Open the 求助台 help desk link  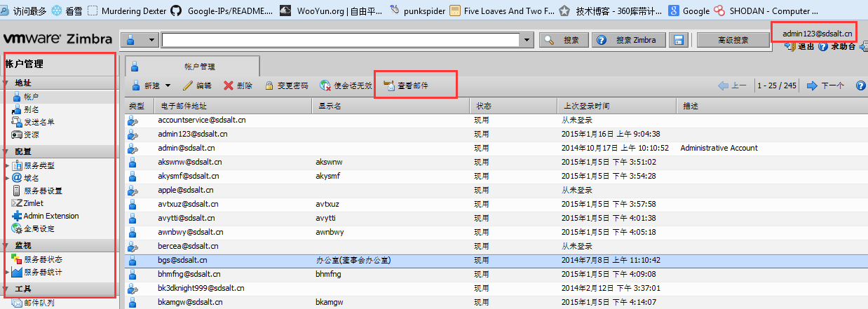(x=837, y=47)
